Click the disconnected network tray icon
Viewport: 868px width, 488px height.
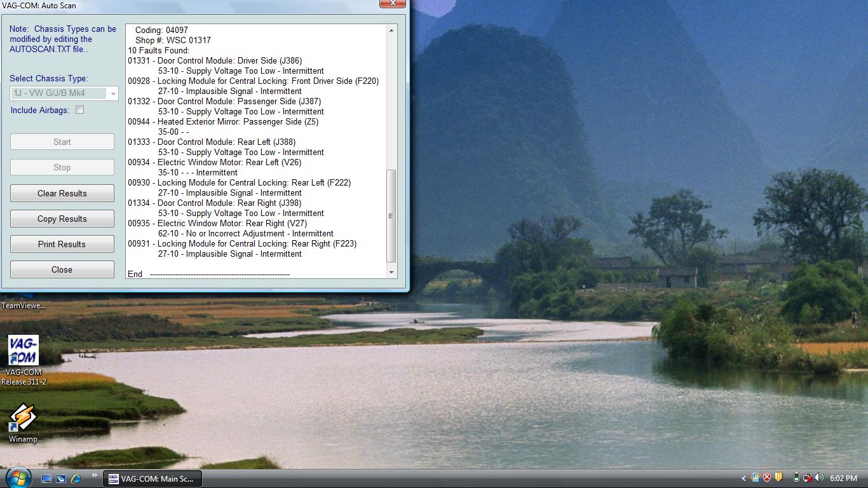tap(807, 478)
